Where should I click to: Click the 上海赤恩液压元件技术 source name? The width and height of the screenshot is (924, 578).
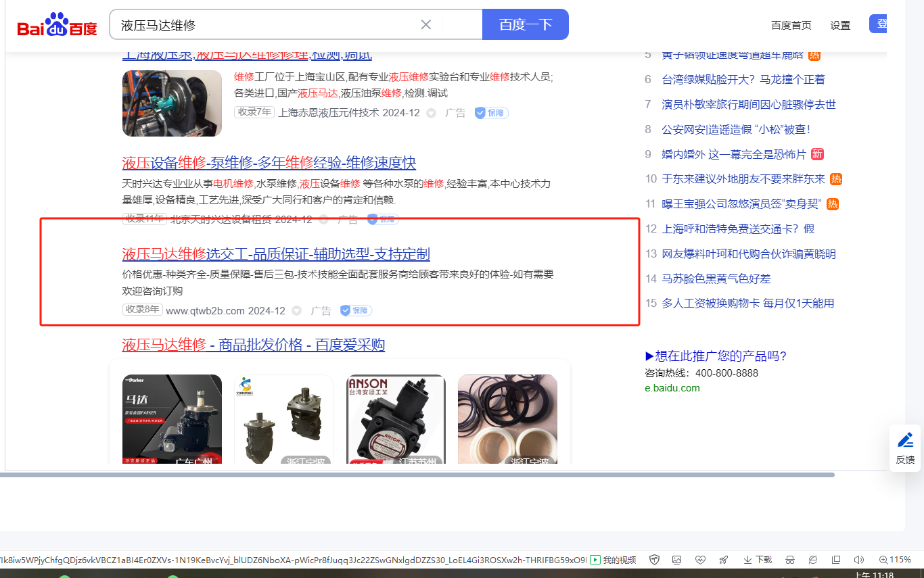[329, 113]
